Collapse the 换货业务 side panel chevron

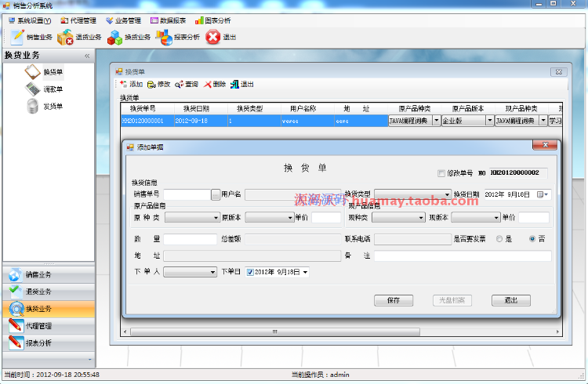click(87, 56)
